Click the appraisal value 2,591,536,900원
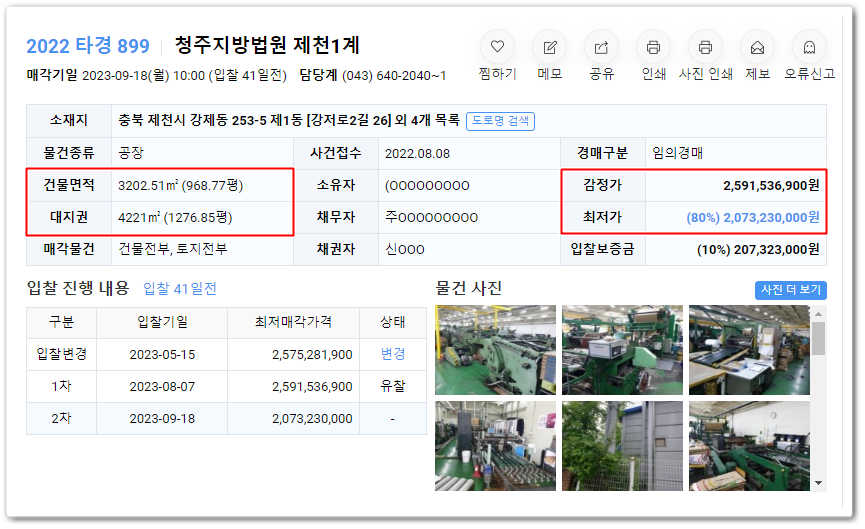Image resolution: width=865 pixels, height=529 pixels. 771,185
